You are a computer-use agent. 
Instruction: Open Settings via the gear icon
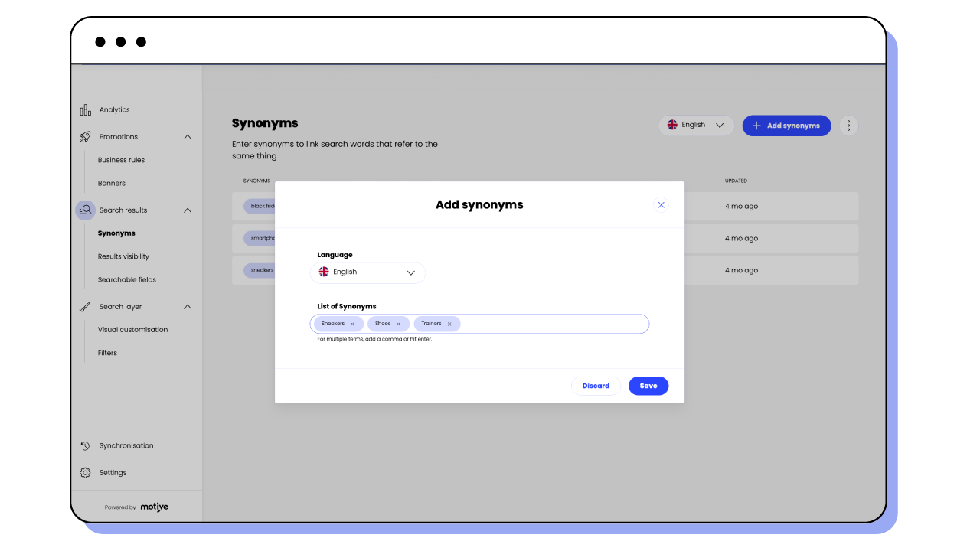click(85, 472)
